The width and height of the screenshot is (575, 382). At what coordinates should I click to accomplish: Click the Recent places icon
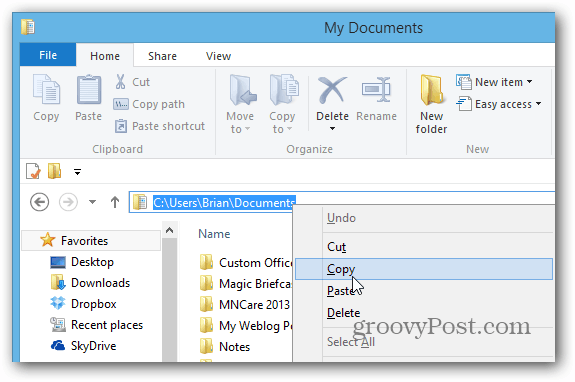click(x=58, y=324)
